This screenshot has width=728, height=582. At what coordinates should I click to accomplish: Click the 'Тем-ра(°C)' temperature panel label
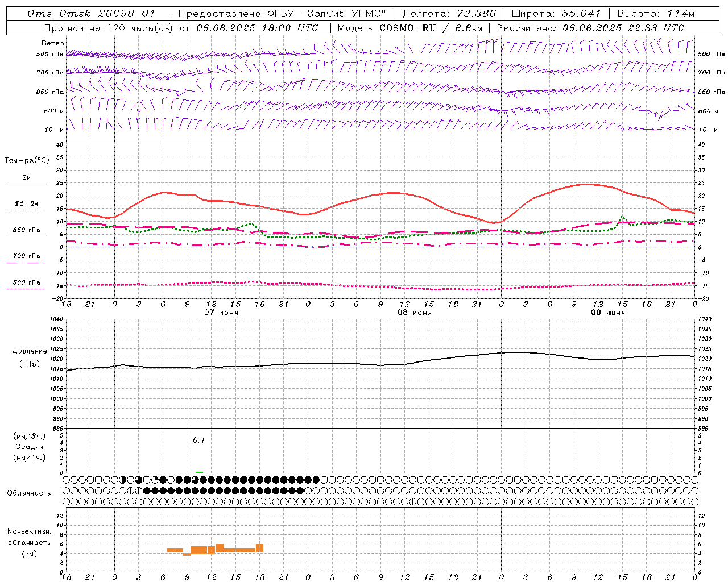click(27, 161)
